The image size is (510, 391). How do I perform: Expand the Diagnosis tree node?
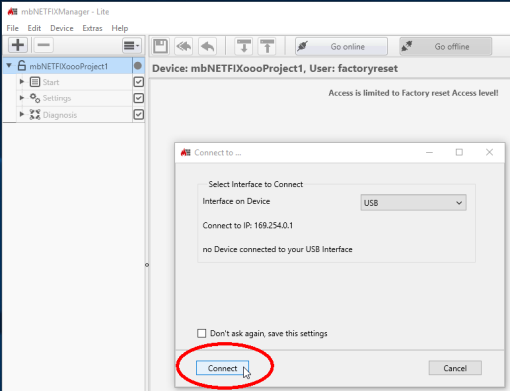tap(22, 114)
